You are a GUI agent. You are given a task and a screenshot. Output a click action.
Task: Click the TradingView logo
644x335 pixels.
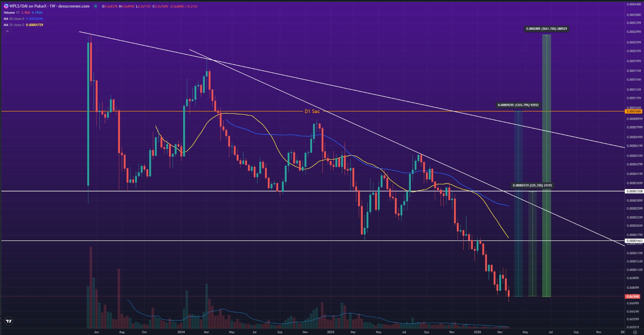point(9,321)
